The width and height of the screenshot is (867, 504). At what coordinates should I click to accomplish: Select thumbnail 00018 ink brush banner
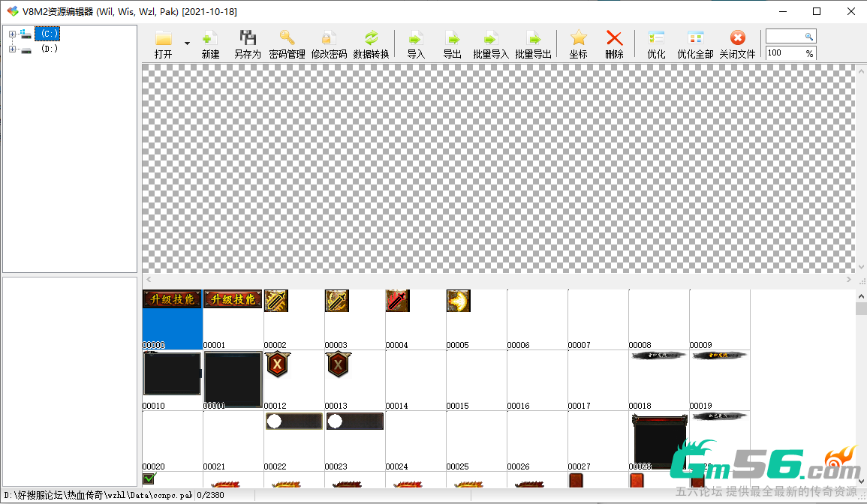[x=658, y=355]
